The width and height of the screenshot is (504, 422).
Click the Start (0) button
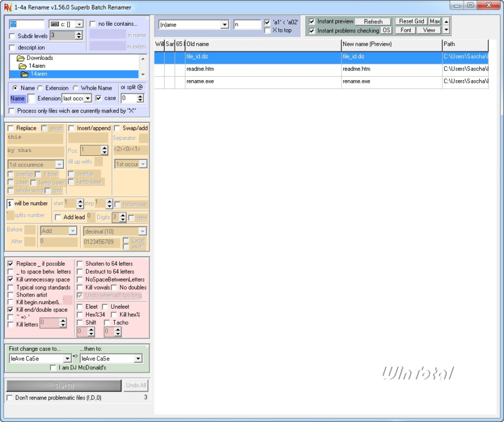coord(64,386)
